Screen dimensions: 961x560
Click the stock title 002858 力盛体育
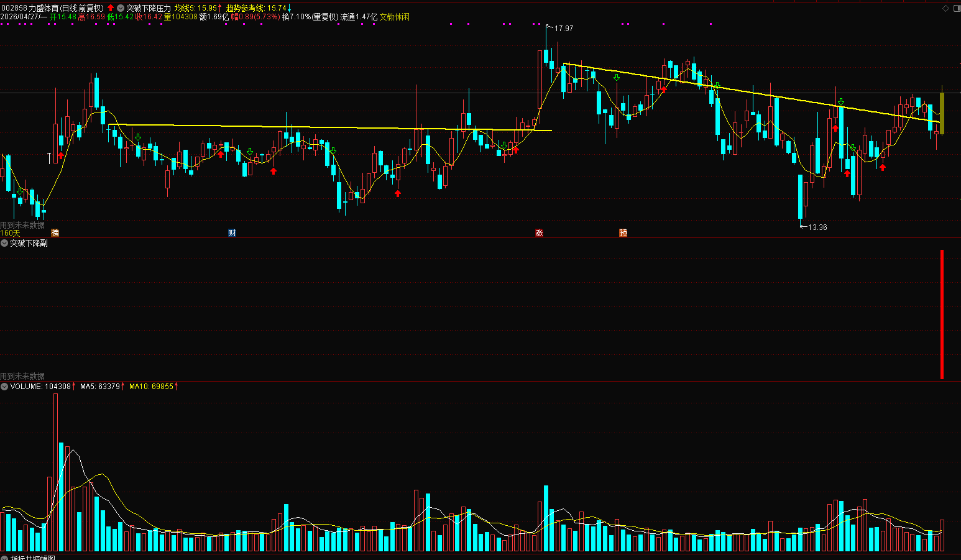(x=52, y=8)
